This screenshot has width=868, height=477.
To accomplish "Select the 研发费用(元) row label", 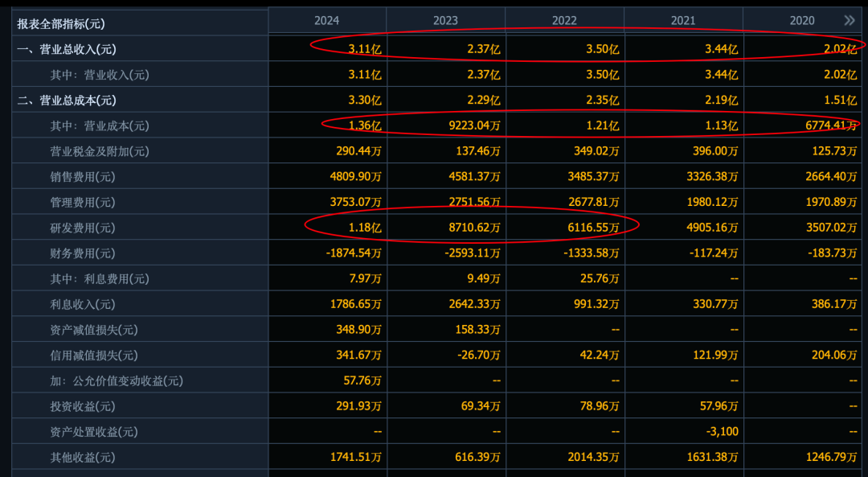I will pos(83,228).
